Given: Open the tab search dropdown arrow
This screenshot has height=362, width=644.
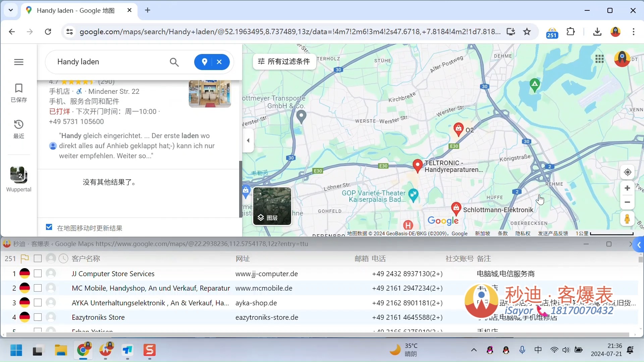Looking at the screenshot, I should 11,10.
